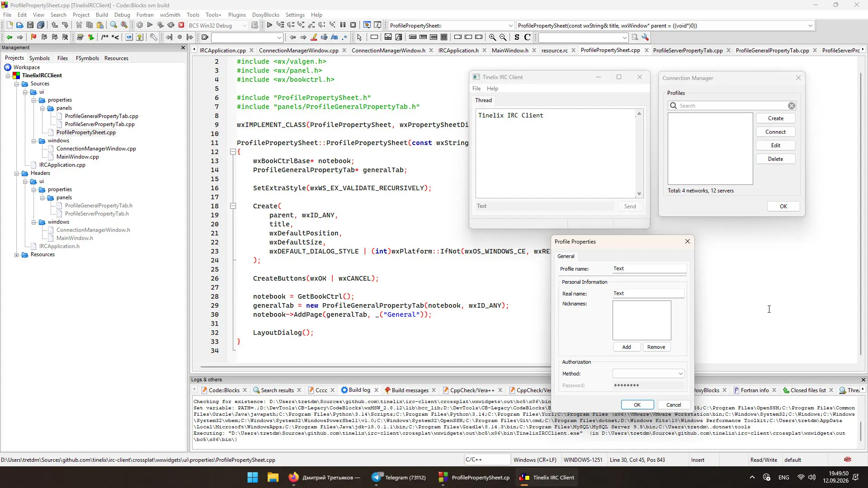Undo the last edit from toolbar

click(x=55, y=25)
